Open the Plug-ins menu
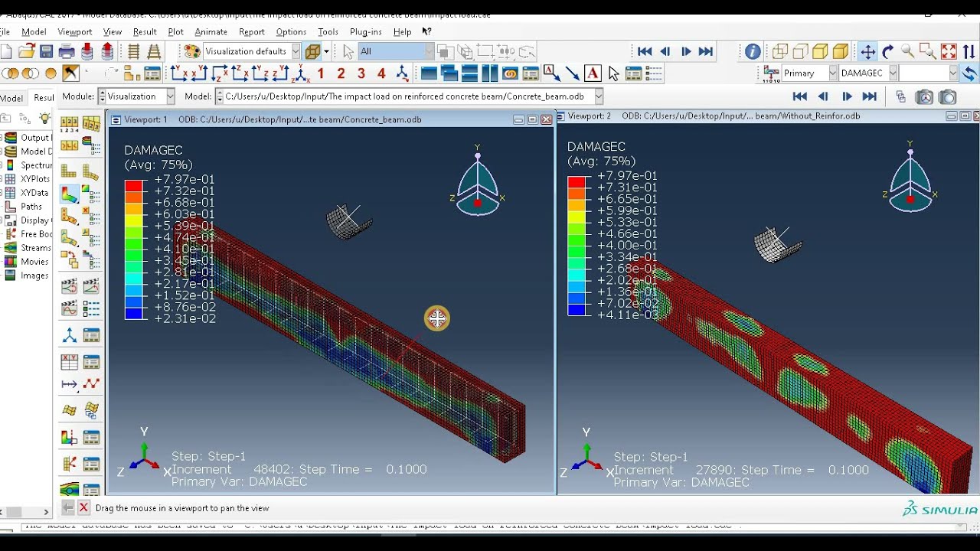Screen dimensions: 980x551 366,32
